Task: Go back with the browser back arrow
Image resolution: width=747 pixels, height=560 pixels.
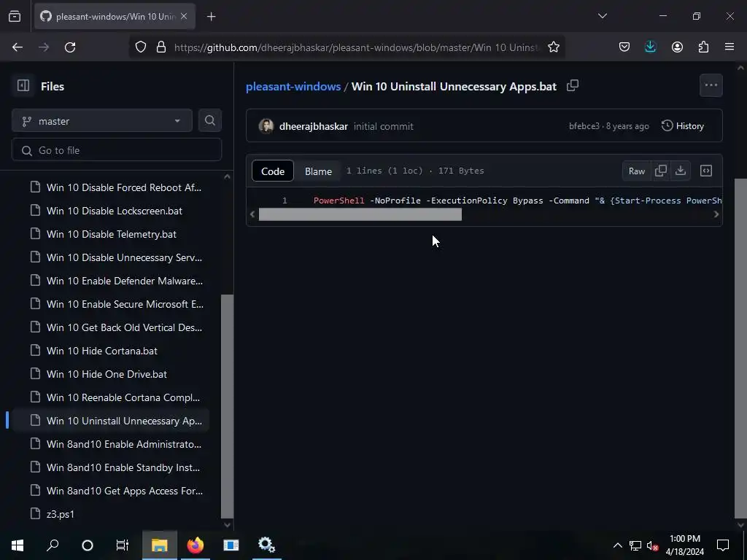Action: 18,47
